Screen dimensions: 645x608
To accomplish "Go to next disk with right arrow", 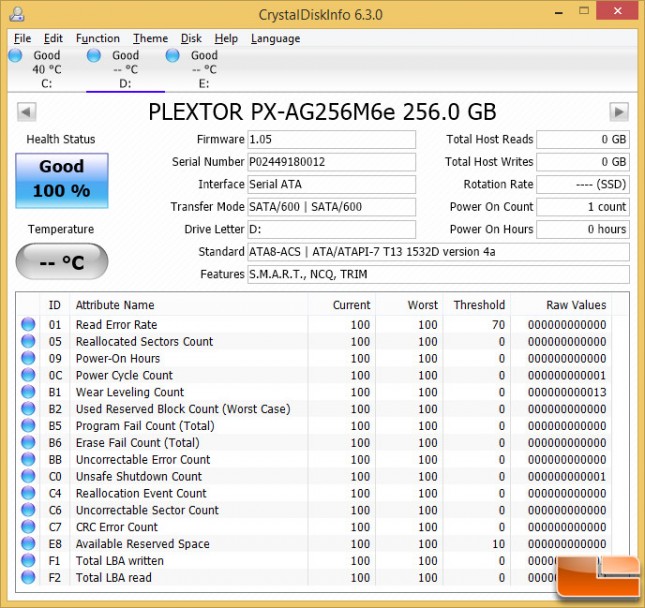I will [619, 112].
